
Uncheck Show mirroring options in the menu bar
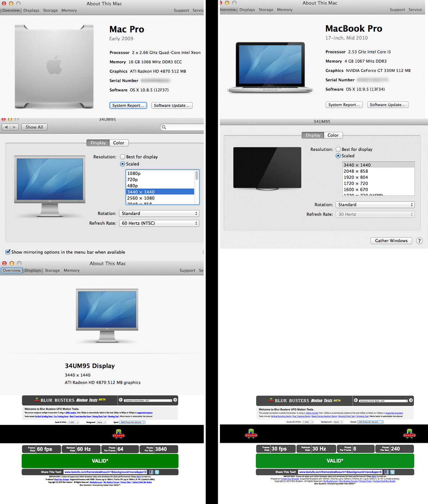point(8,252)
